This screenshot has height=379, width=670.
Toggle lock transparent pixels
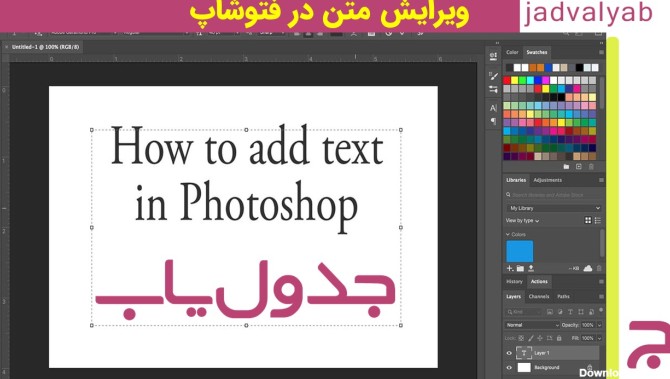(x=521, y=338)
